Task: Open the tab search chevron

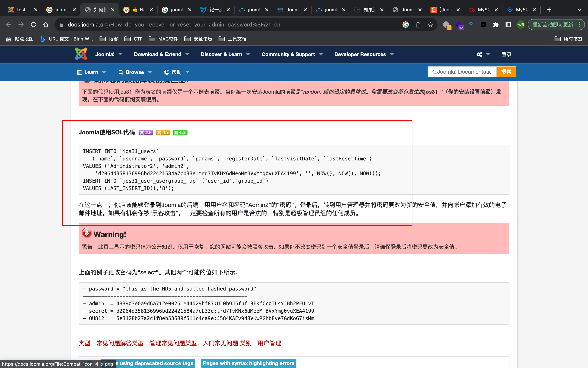Action: [579, 10]
